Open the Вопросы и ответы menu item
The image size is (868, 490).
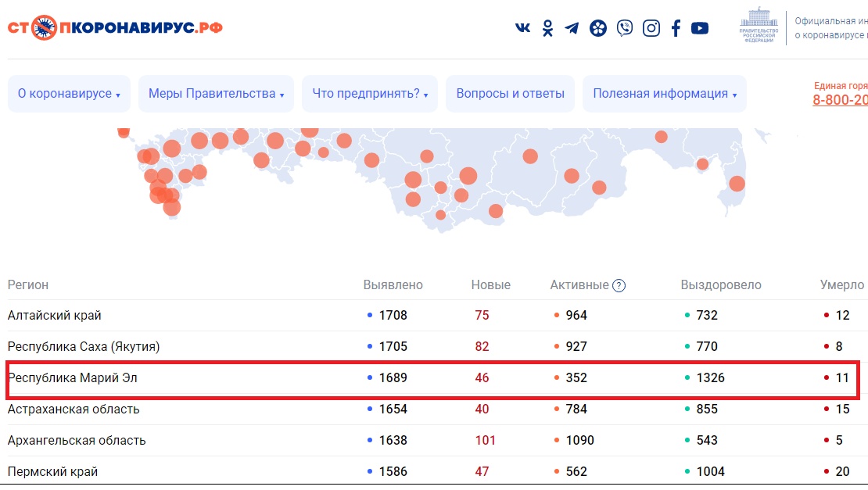[x=510, y=94]
